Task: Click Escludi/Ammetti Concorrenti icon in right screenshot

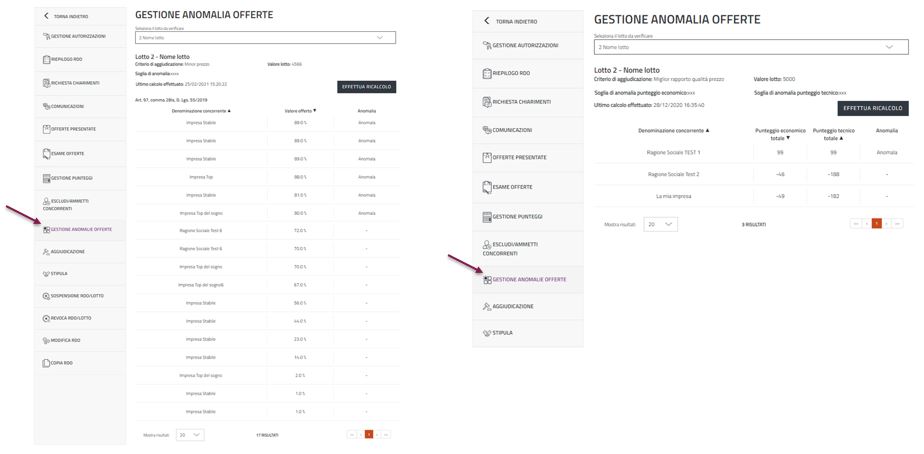Action: click(x=487, y=245)
